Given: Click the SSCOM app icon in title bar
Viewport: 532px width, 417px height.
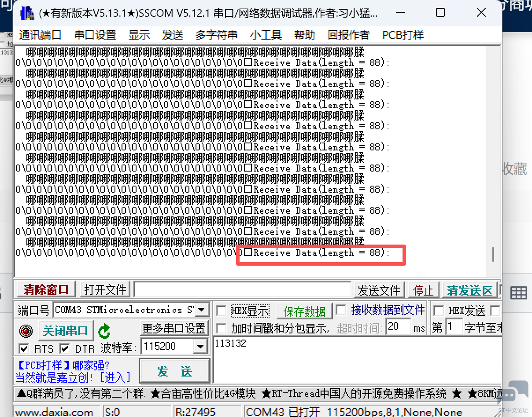Looking at the screenshot, I should (27, 13).
